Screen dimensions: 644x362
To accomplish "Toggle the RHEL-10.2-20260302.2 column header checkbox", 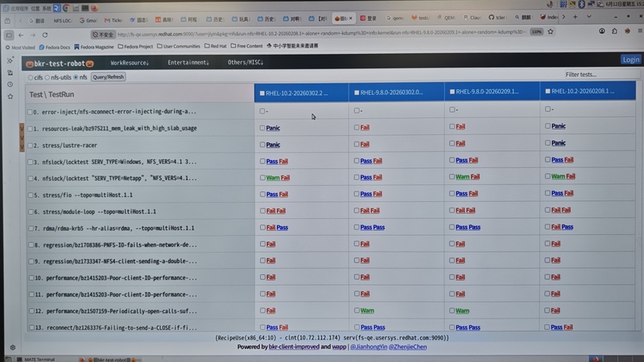I will point(262,93).
